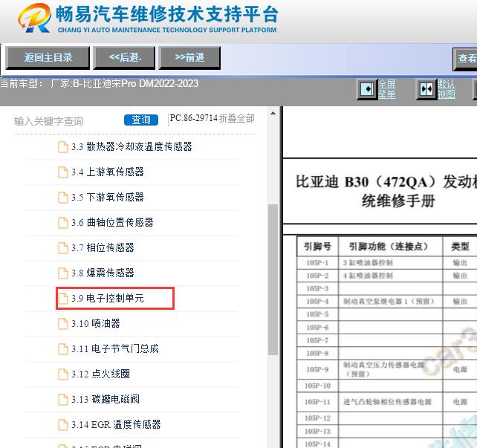Click the document icon next to 3.5 下游氧传感器

63,198
